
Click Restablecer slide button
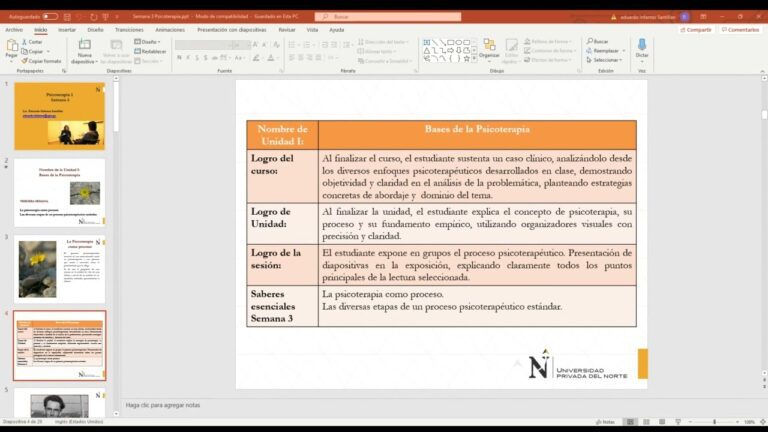150,51
